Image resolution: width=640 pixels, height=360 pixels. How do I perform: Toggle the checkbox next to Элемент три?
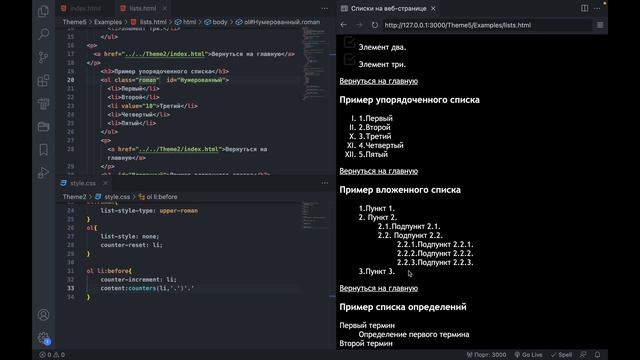pyautogui.click(x=349, y=60)
